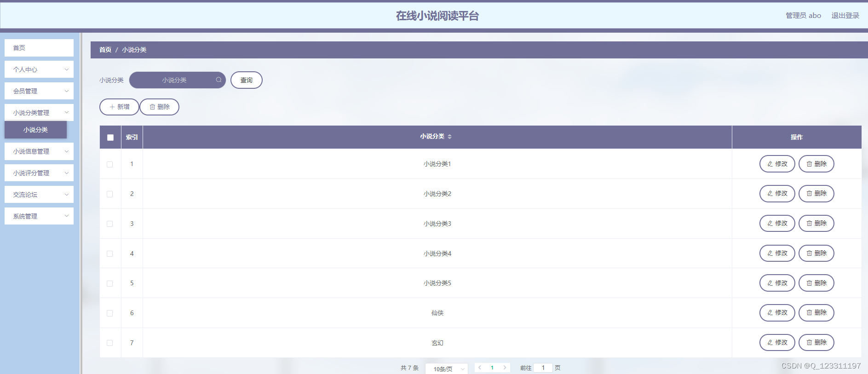The height and width of the screenshot is (374, 868).
Task: Delete the 小说分类2 row
Action: [816, 194]
